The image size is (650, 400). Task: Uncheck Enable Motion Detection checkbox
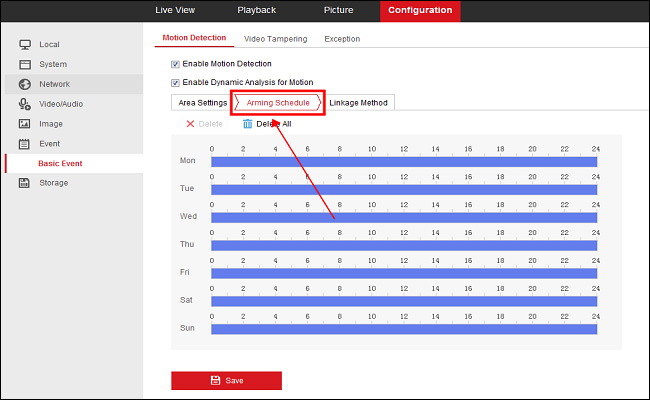click(175, 64)
